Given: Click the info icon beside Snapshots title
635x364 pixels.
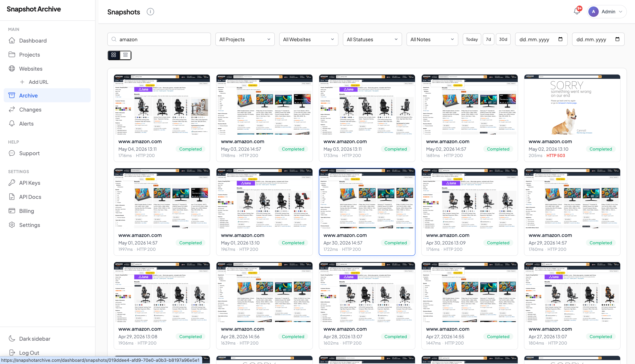Looking at the screenshot, I should tap(150, 12).
